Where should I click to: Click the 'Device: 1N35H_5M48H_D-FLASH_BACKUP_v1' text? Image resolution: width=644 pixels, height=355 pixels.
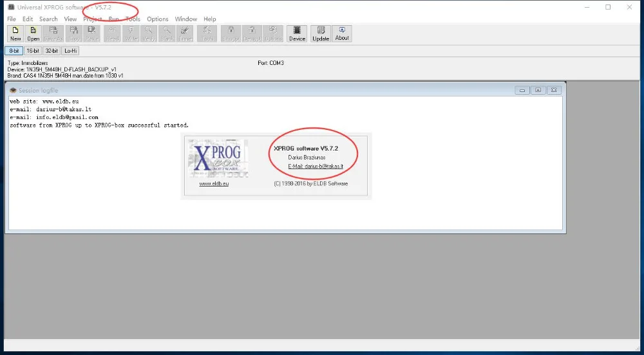62,69
